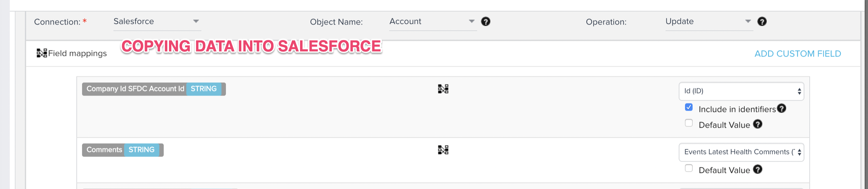Enable Default Value for Events Latest Health Comments
The image size is (868, 189).
pyautogui.click(x=689, y=168)
